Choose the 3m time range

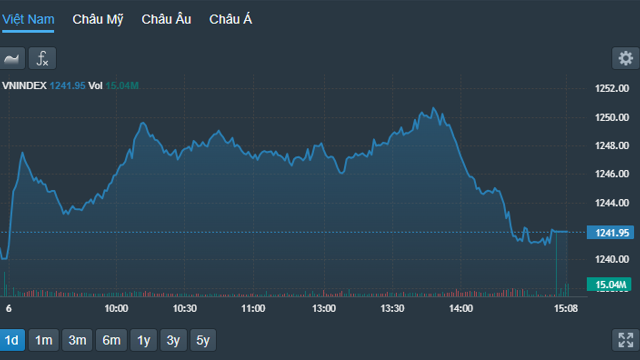click(x=77, y=340)
